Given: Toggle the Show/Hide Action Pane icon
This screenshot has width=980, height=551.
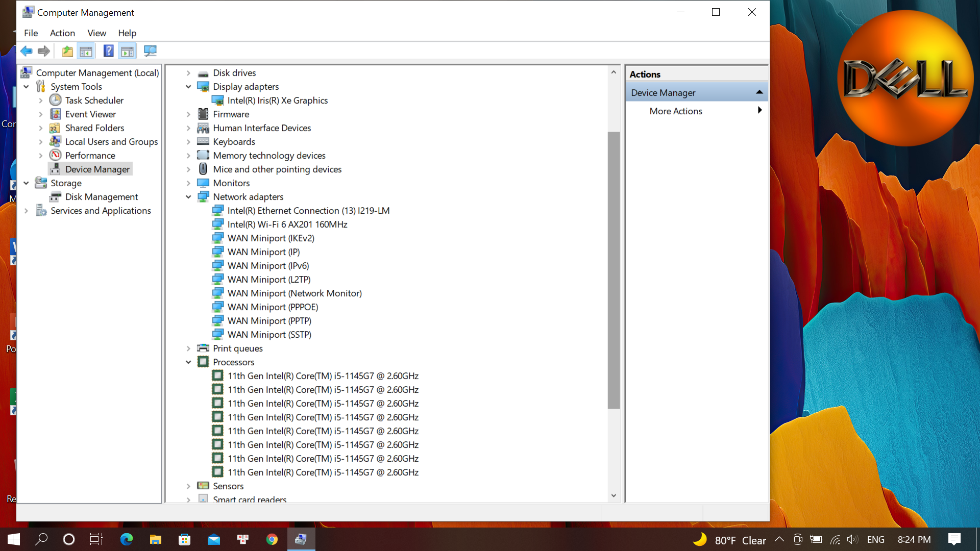Looking at the screenshot, I should [127, 51].
